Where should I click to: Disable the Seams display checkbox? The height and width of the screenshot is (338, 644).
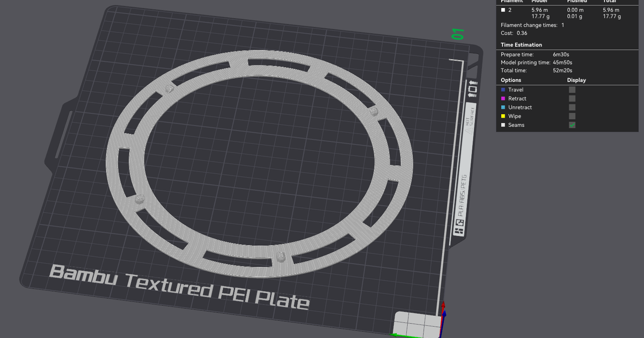click(x=572, y=124)
